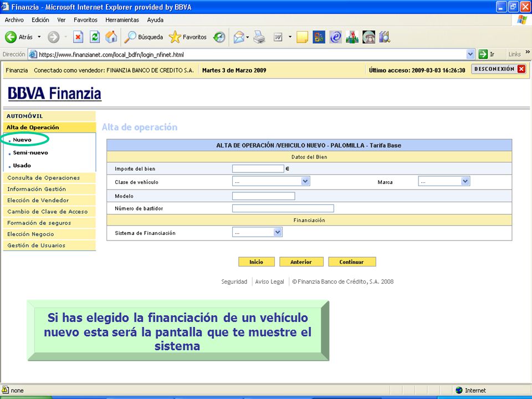
Task: Open the Seguridad footer link
Action: [234, 282]
